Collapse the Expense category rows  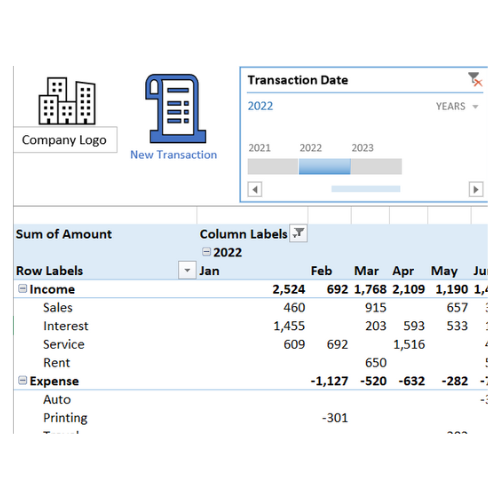22,380
